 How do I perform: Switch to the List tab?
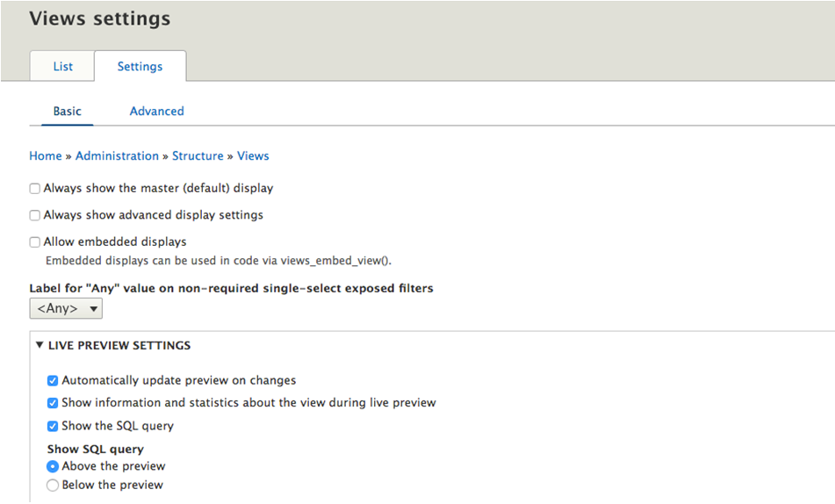click(62, 67)
